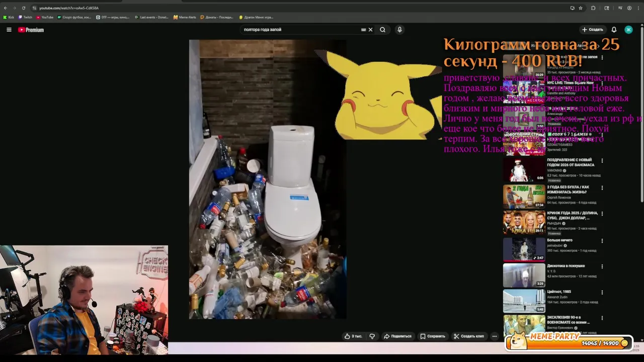This screenshot has width=644, height=362.
Task: Open the Last events - Donat bookmark
Action: [x=151, y=17]
